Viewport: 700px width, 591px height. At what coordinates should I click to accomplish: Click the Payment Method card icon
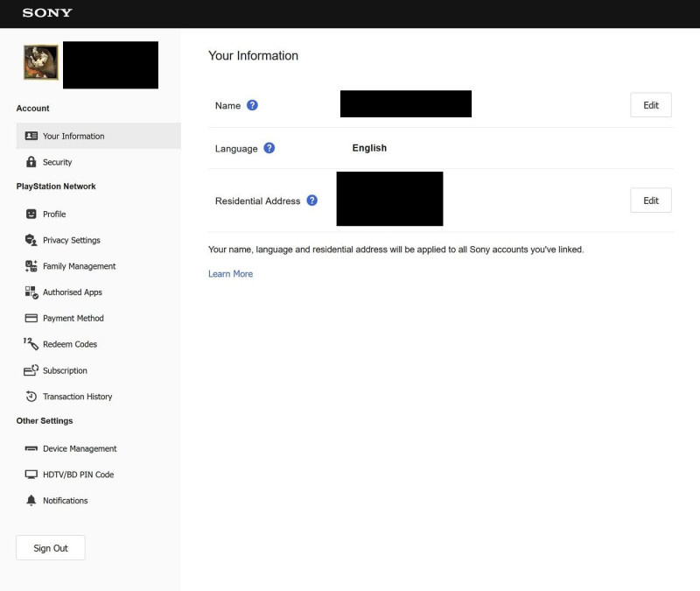(x=31, y=318)
